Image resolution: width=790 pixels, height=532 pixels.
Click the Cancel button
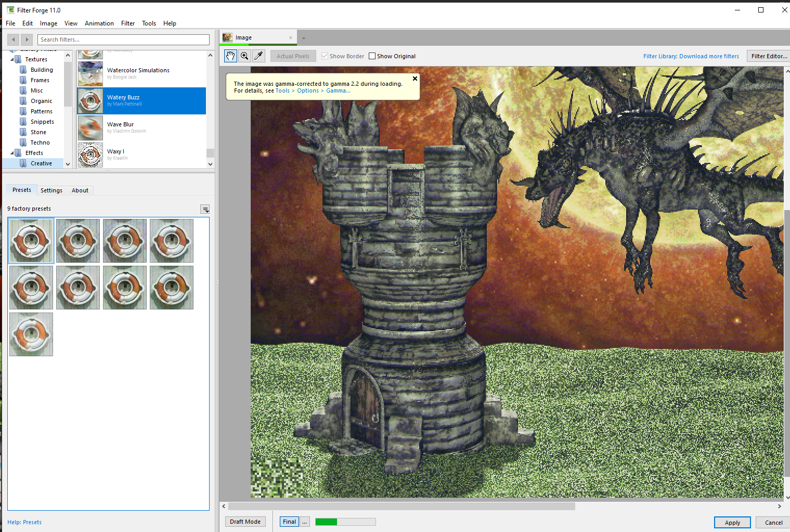click(773, 523)
